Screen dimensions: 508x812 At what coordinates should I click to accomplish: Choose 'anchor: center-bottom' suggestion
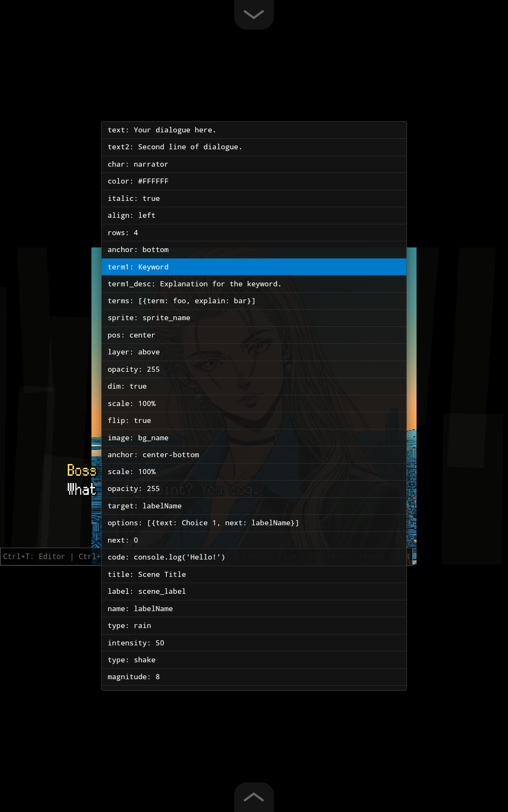[254, 455]
